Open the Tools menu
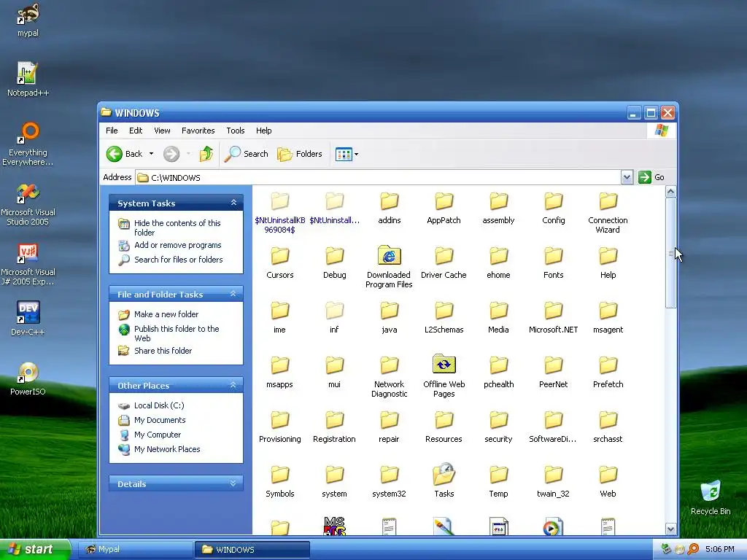Viewport: 747px width, 560px height. (236, 131)
